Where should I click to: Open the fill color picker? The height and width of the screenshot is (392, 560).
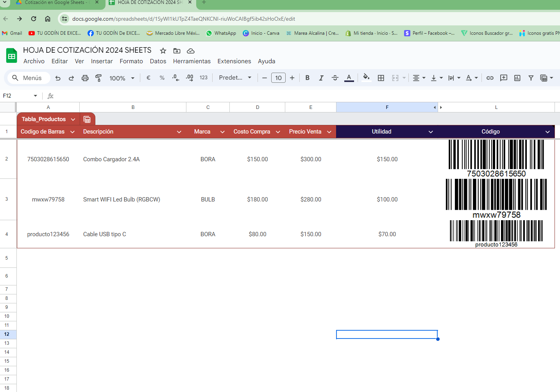pyautogui.click(x=366, y=77)
